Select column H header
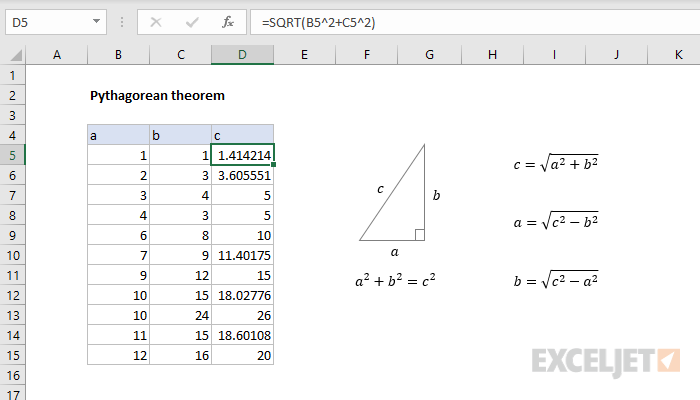 pos(492,55)
